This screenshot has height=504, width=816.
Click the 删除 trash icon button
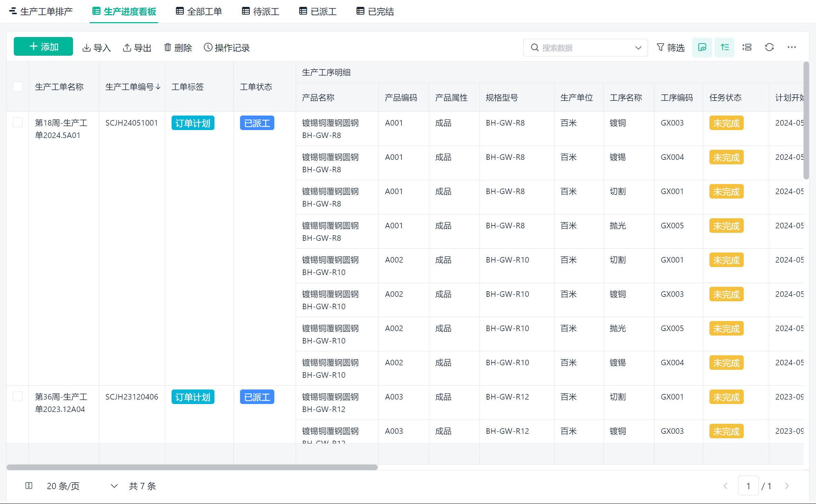point(178,47)
